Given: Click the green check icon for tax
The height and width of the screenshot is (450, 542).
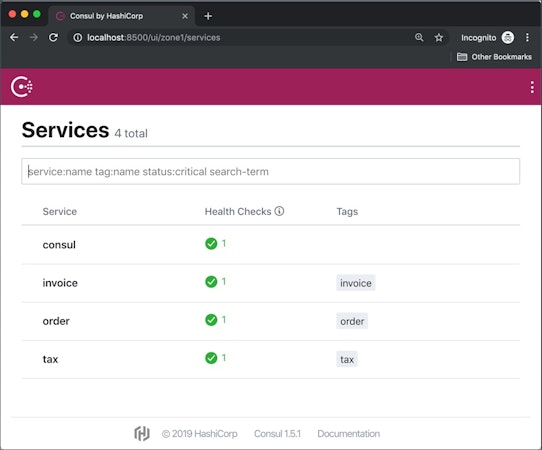Looking at the screenshot, I should (211, 358).
